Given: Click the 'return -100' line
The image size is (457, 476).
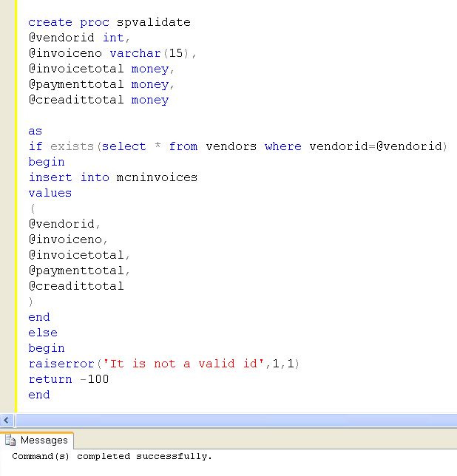Looking at the screenshot, I should click(69, 379).
